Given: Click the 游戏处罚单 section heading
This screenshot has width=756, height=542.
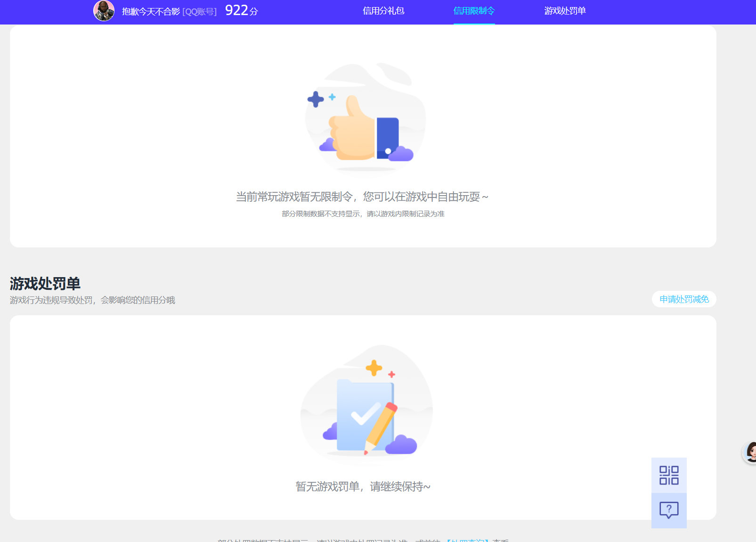Looking at the screenshot, I should tap(45, 284).
